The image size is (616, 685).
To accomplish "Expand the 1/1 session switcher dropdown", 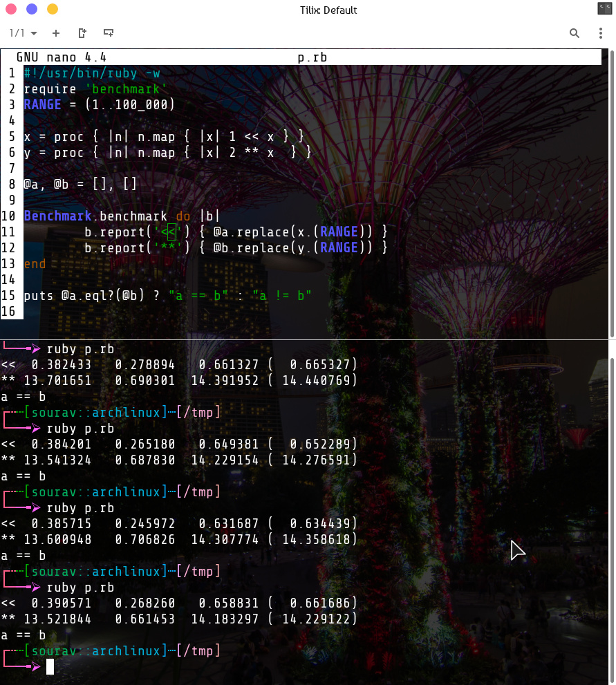I will (x=24, y=32).
